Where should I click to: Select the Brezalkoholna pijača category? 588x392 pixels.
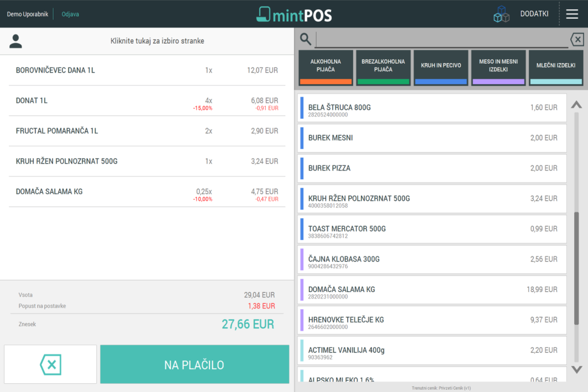click(383, 68)
